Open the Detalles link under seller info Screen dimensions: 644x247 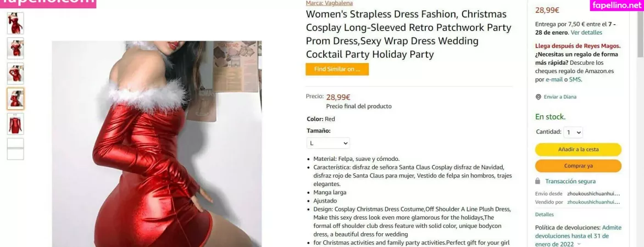click(544, 215)
